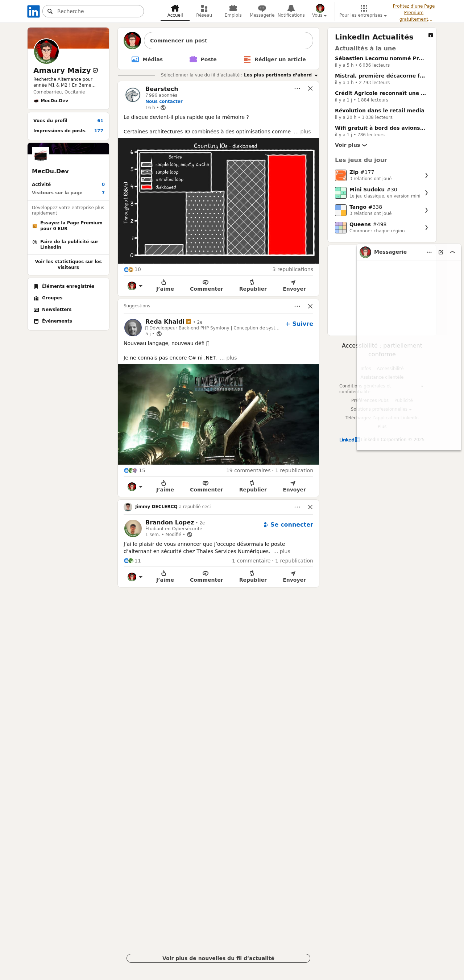Open Messagerie from the top navigation
The width and height of the screenshot is (464, 980).
click(x=262, y=11)
